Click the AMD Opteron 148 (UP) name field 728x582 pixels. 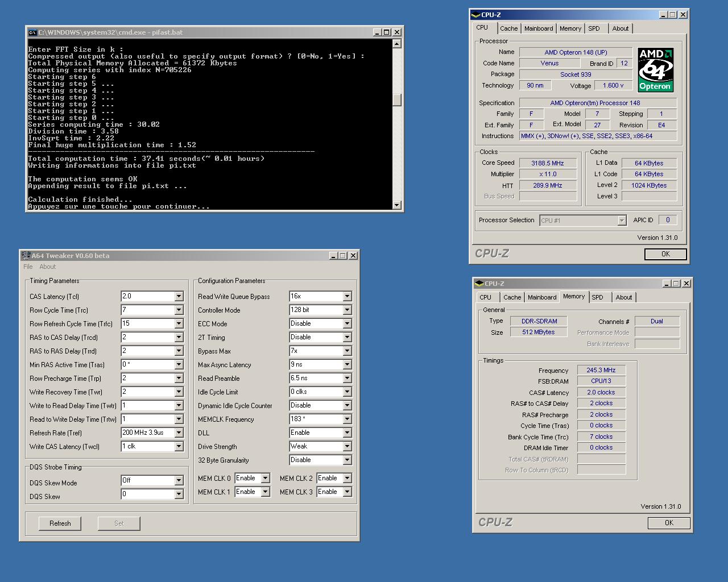tap(576, 52)
